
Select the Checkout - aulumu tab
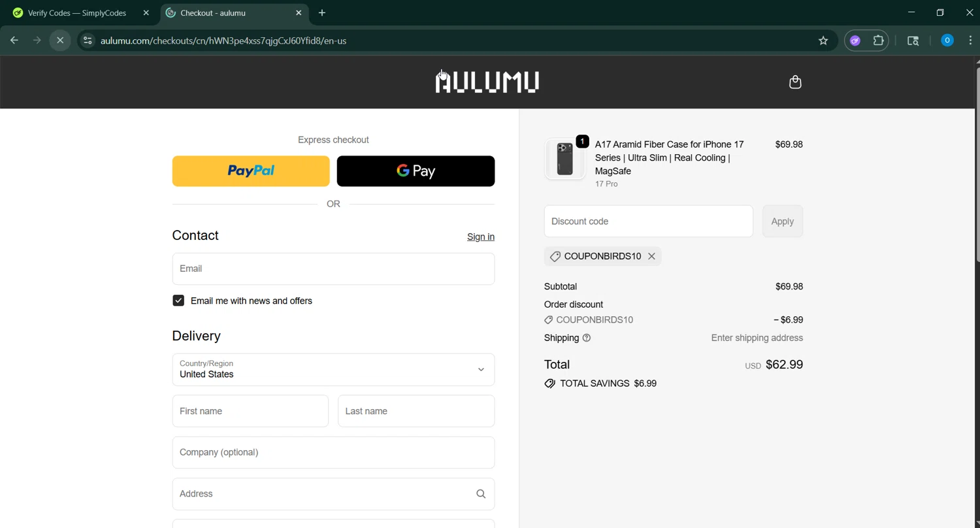click(234, 12)
